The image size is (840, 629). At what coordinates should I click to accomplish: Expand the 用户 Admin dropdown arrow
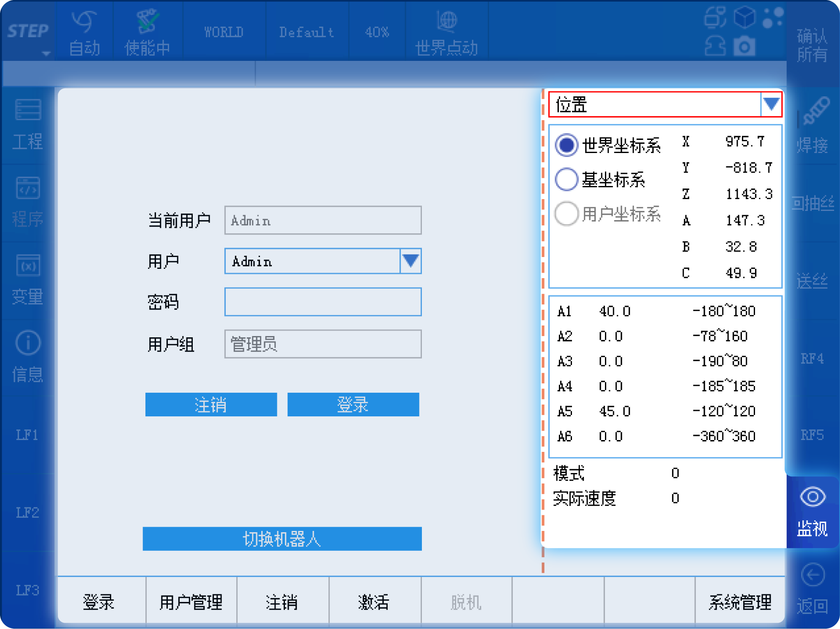(x=410, y=261)
